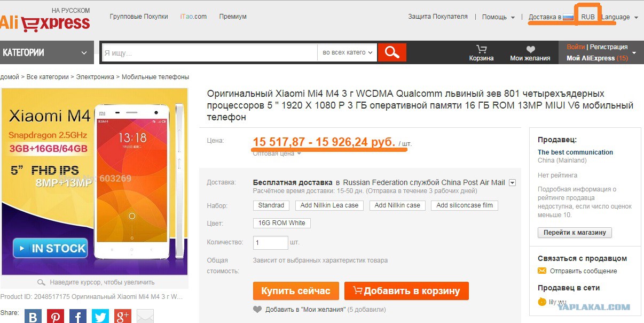Select the Standrad set option
This screenshot has height=323, width=644.
pyautogui.click(x=271, y=205)
